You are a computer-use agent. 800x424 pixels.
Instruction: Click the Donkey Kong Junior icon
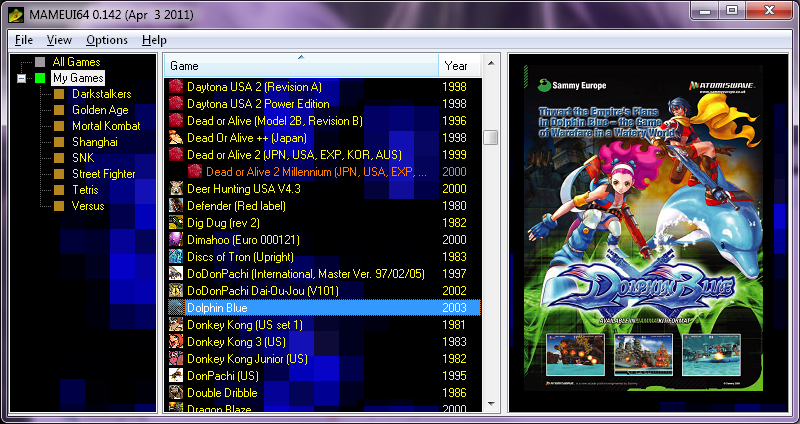(176, 359)
